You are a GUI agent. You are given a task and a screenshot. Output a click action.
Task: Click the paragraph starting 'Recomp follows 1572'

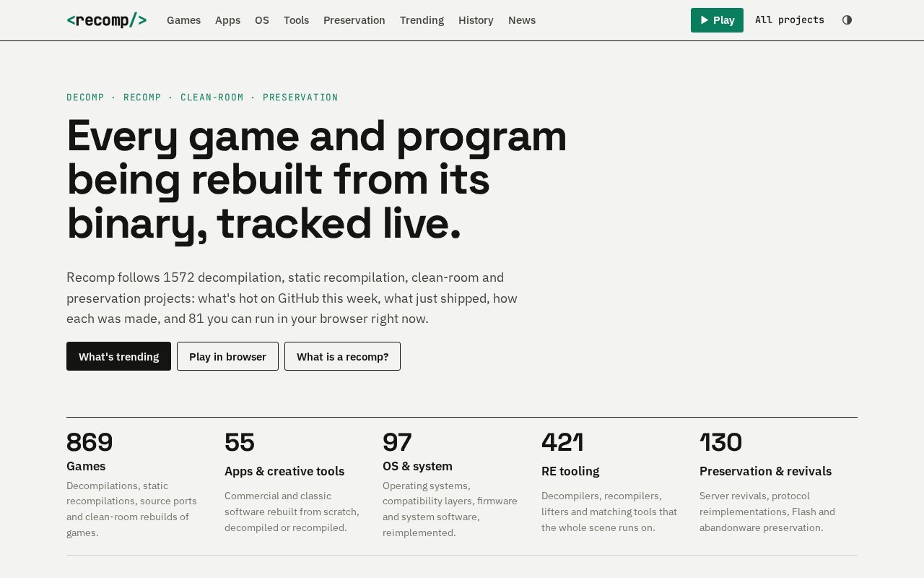(x=292, y=298)
